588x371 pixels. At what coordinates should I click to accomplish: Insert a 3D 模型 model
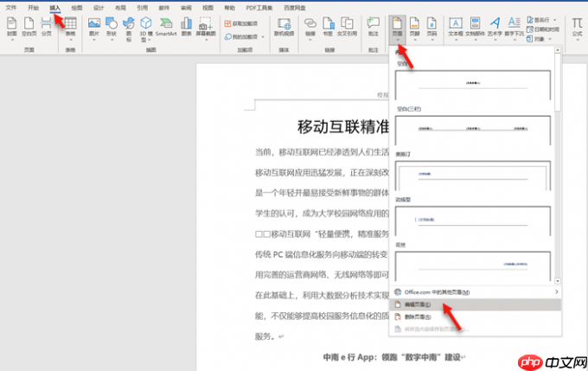146,29
